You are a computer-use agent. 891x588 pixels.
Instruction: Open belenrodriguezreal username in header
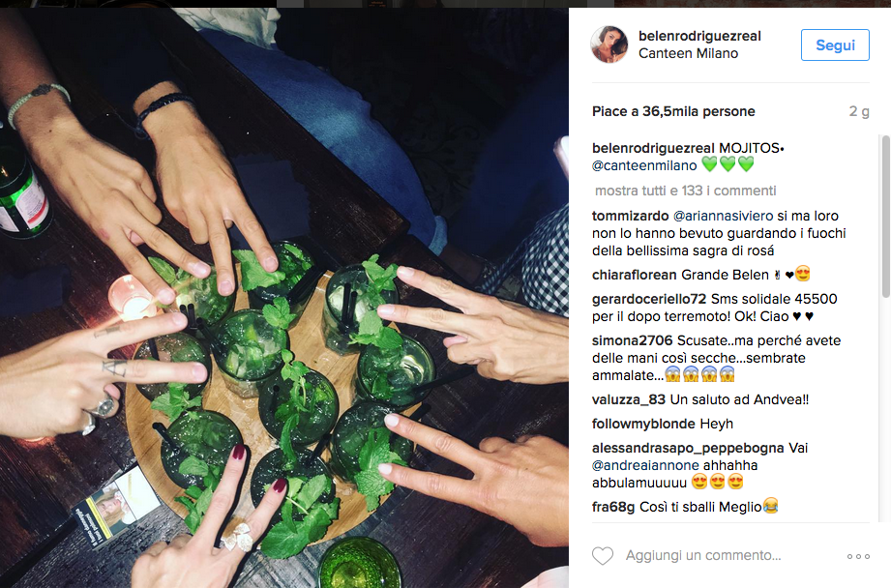(699, 36)
